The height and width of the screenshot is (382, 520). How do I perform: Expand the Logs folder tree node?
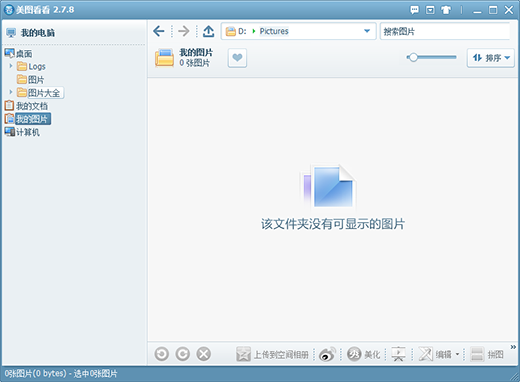[x=11, y=66]
